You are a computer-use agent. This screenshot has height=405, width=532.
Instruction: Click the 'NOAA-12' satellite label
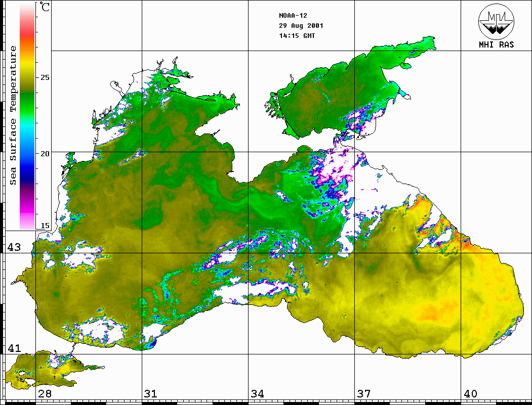click(293, 16)
